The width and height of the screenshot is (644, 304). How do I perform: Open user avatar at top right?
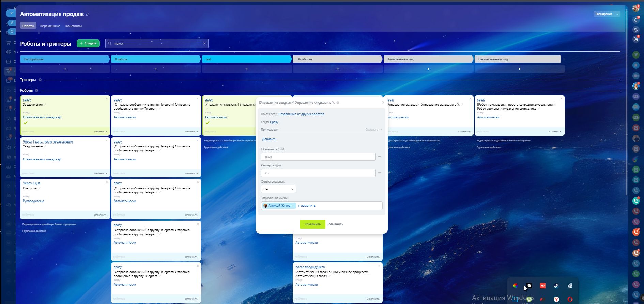click(635, 9)
